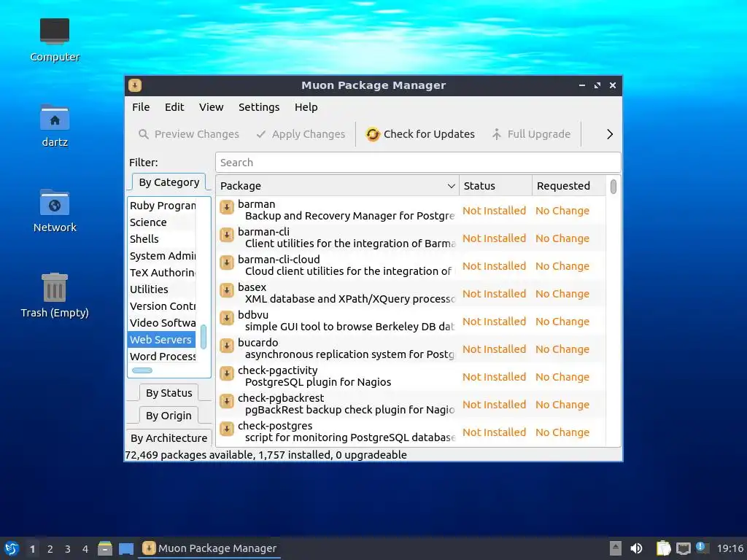Select the Video Software category
This screenshot has width=747, height=560.
coord(163,323)
